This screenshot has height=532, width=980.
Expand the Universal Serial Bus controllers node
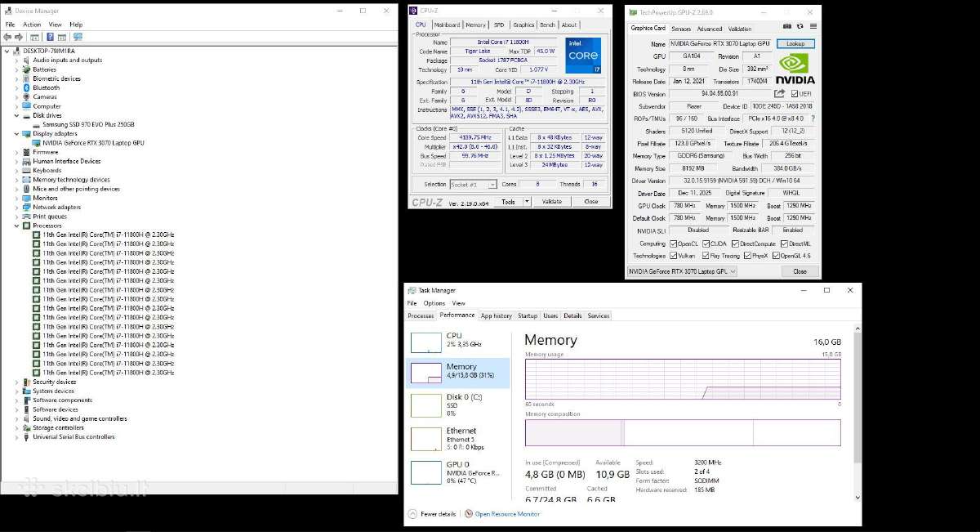pyautogui.click(x=16, y=436)
